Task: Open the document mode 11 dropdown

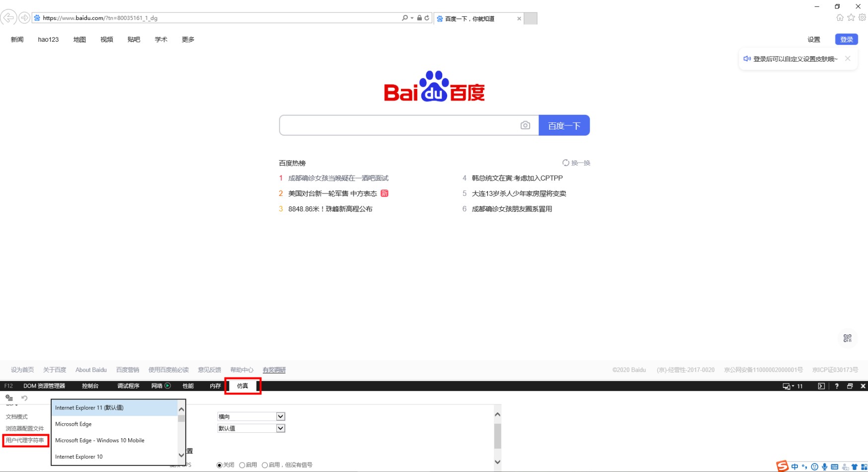Action: (793, 386)
